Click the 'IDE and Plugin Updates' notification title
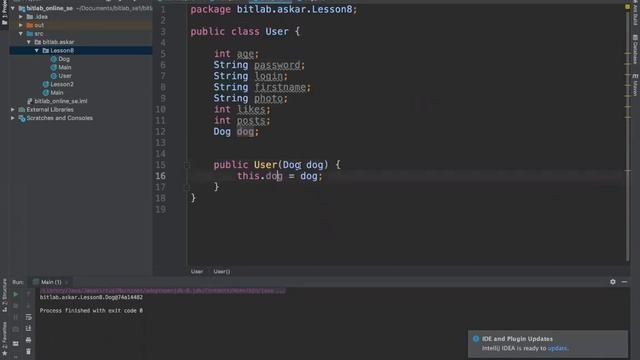Screen dimensions: 640x360 click(517, 339)
